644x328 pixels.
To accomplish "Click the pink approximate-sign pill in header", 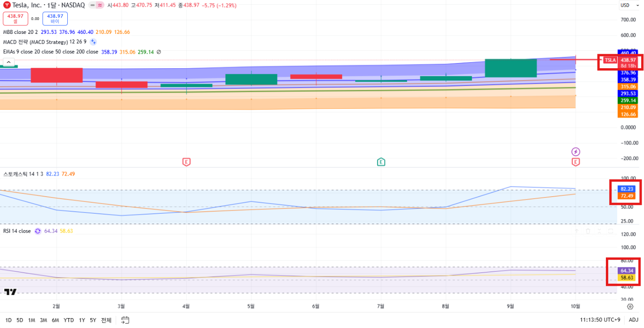I will point(100,5).
